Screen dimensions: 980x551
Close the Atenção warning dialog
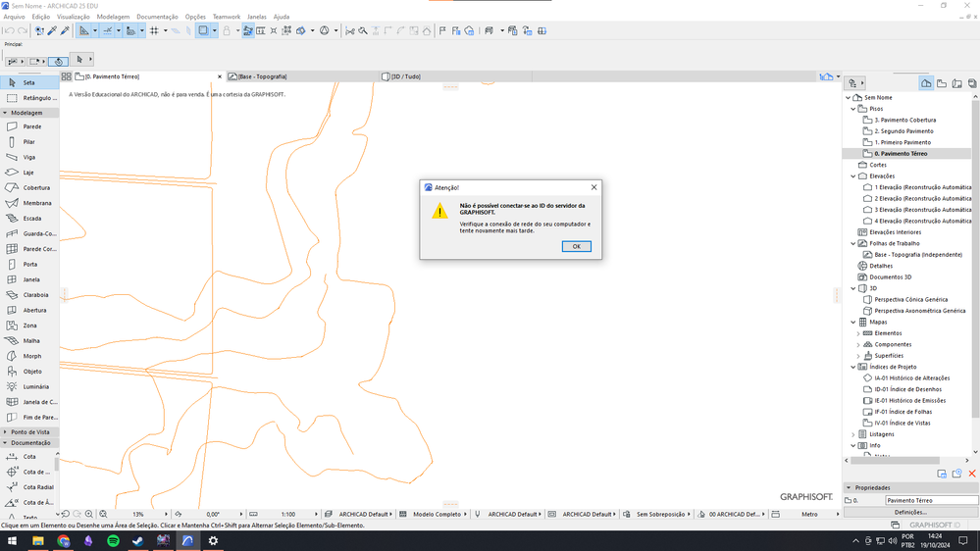point(593,187)
